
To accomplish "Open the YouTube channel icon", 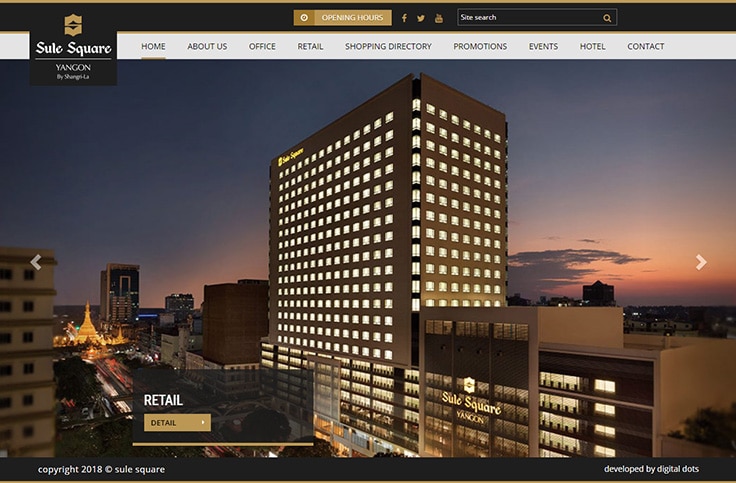I will click(x=438, y=18).
